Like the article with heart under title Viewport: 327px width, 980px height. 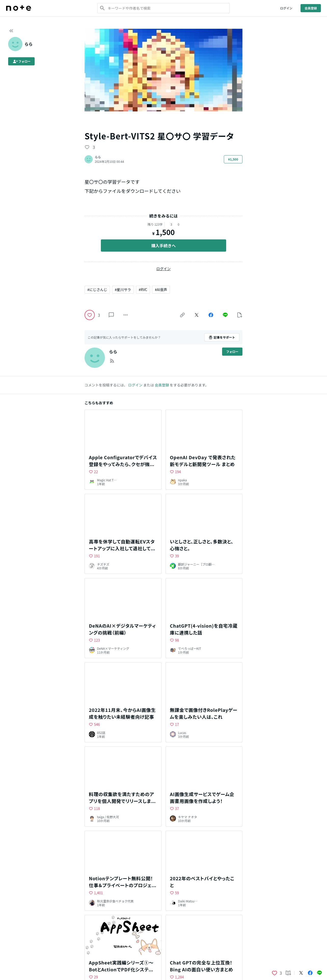pos(87,147)
